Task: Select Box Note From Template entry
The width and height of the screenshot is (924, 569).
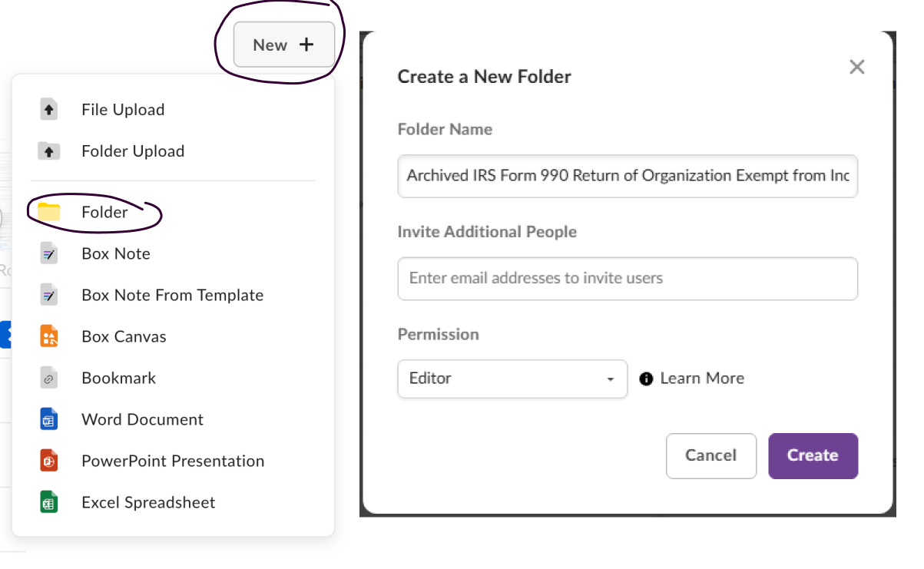Action: [x=173, y=295]
